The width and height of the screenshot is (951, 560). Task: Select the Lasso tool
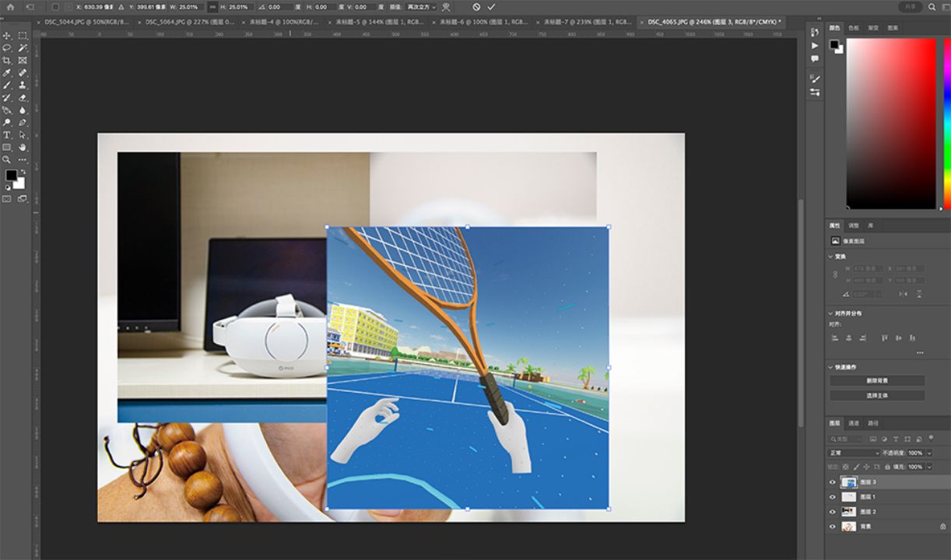(7, 47)
